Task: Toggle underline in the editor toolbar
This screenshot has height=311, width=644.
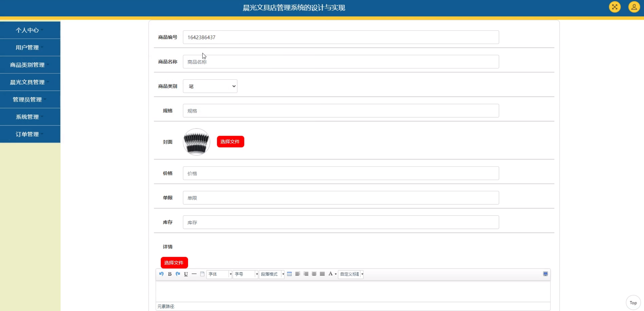Action: coord(186,274)
